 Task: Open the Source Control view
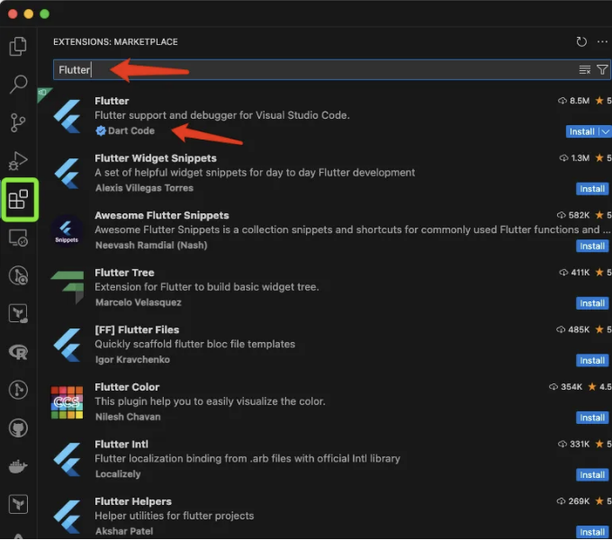pos(18,122)
